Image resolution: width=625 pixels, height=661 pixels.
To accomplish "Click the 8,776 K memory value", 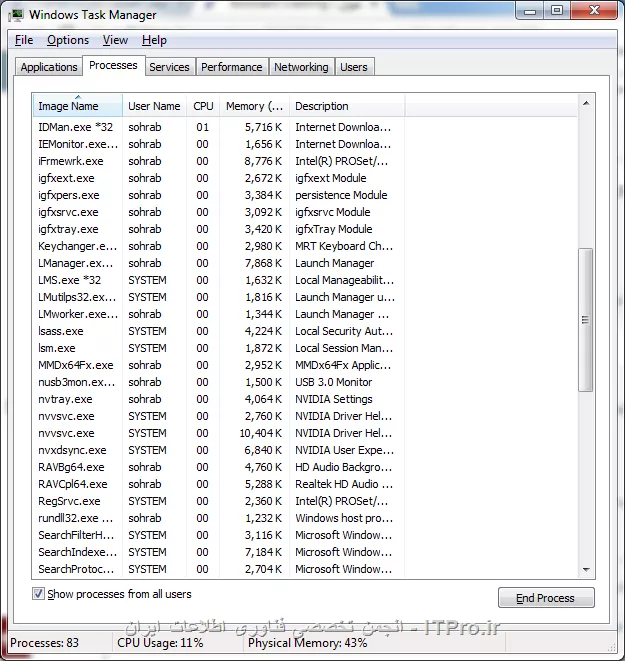I will (263, 161).
